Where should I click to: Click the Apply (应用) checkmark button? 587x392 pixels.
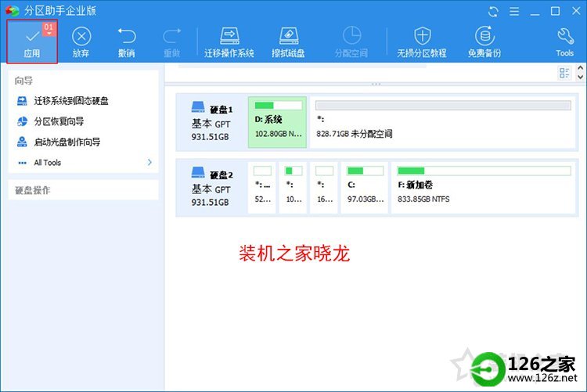tap(32, 41)
